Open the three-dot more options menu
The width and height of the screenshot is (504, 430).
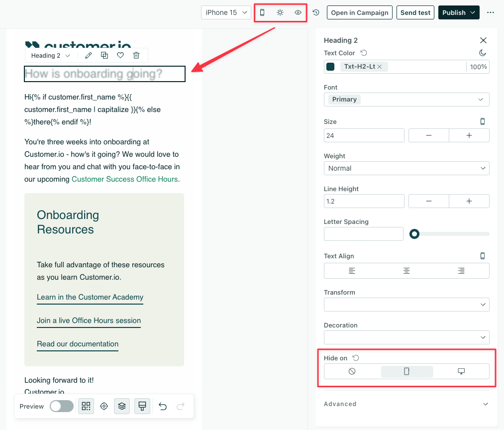(491, 12)
